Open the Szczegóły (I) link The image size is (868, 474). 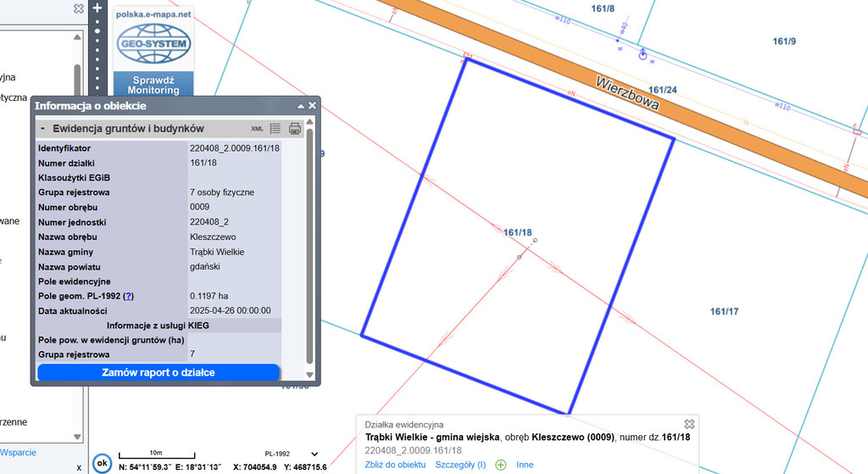point(460,465)
